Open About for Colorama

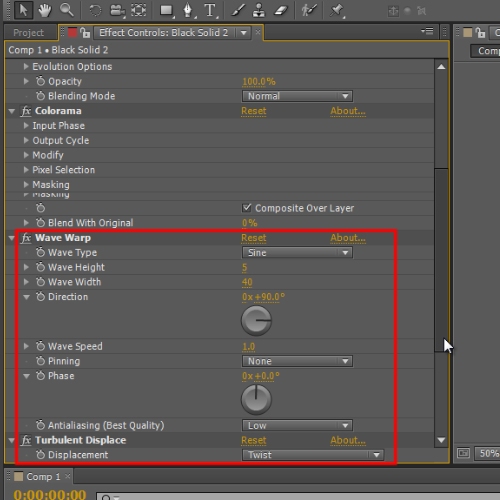[x=348, y=111]
